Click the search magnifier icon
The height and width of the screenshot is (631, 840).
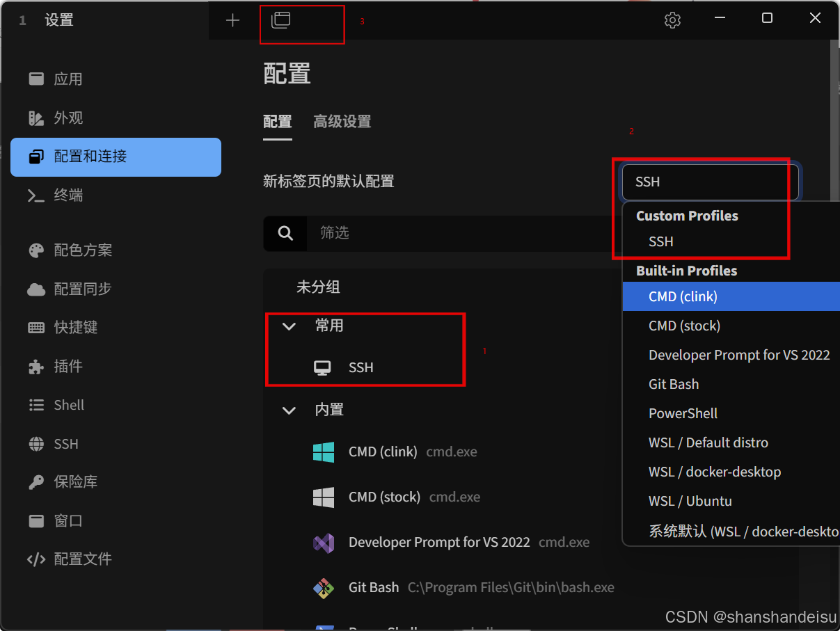(285, 233)
